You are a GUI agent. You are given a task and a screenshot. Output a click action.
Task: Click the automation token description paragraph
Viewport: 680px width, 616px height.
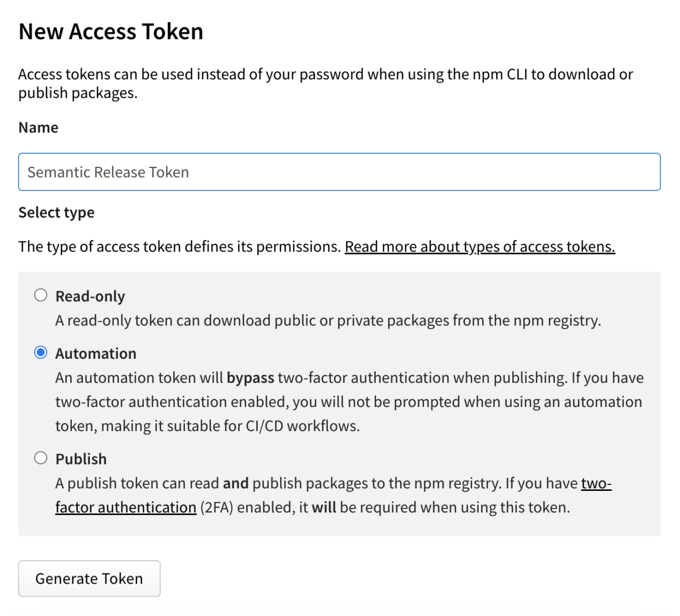pos(349,402)
